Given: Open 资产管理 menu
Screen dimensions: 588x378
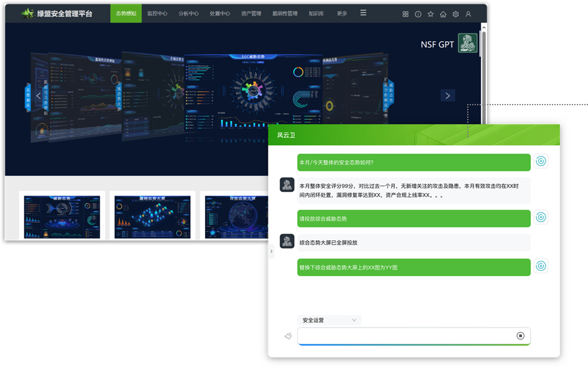Looking at the screenshot, I should tap(251, 14).
